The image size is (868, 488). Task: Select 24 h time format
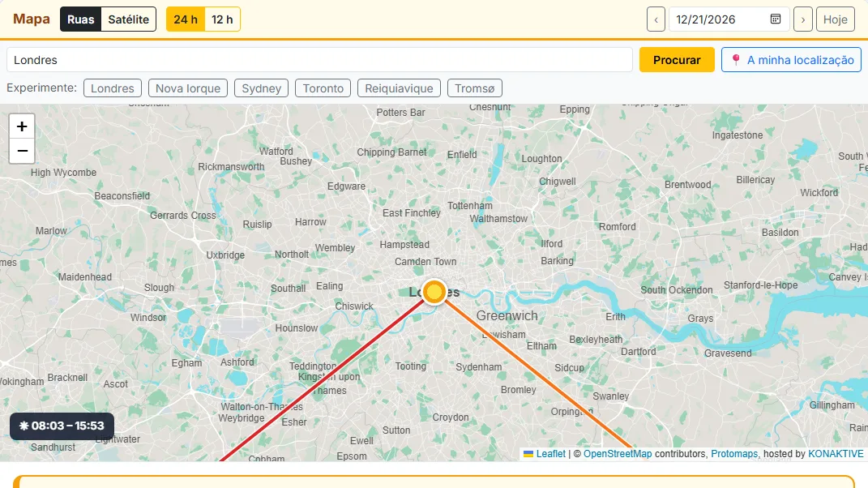(186, 19)
